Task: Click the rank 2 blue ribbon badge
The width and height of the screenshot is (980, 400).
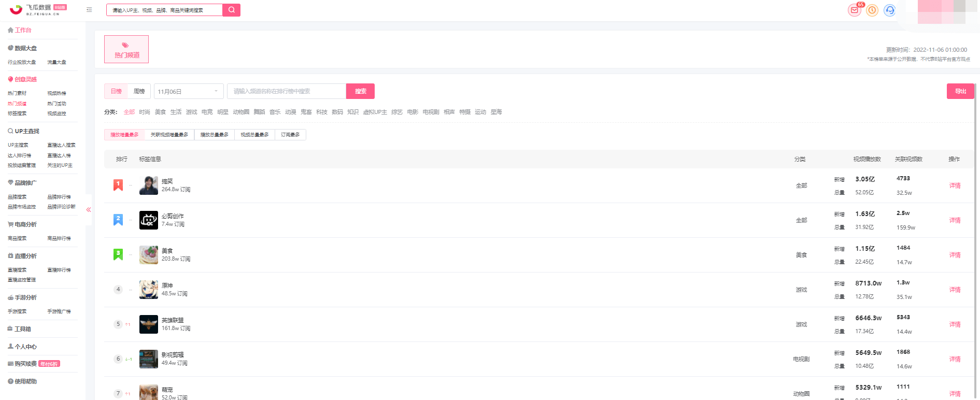Action: pos(118,220)
